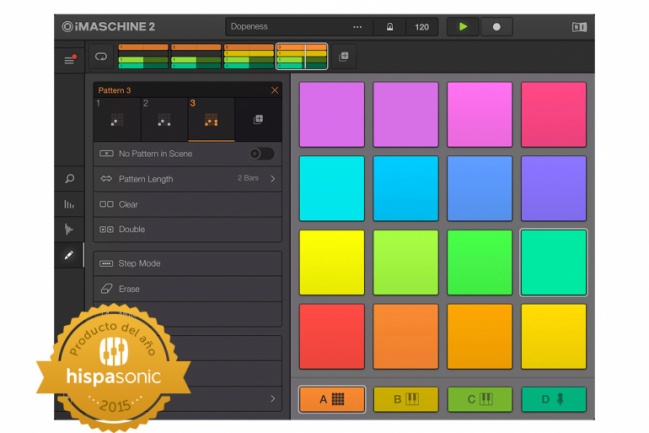Tap the medium blue pad in second row

(480, 188)
